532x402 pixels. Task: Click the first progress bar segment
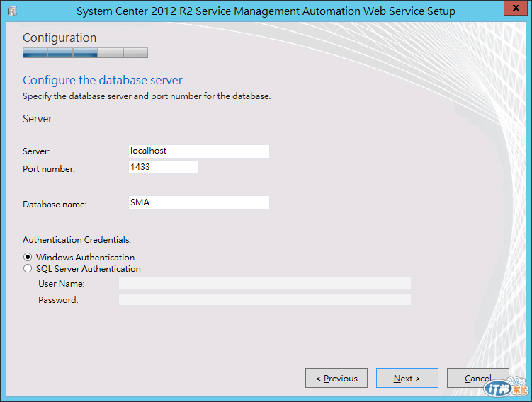35,52
